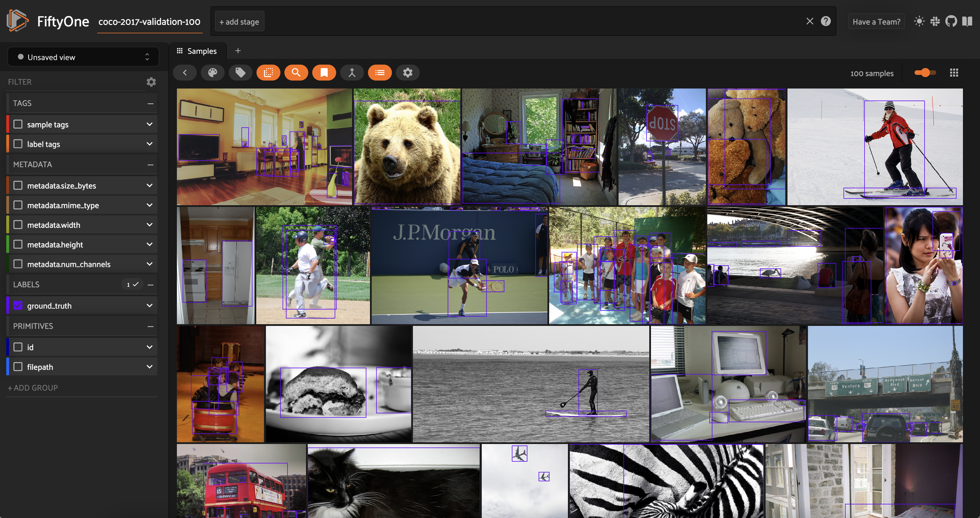Click the tag samples icon

(x=240, y=73)
